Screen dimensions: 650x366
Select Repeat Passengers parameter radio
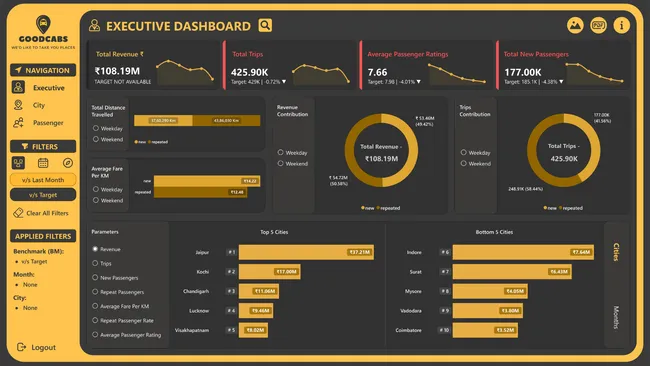tap(95, 292)
